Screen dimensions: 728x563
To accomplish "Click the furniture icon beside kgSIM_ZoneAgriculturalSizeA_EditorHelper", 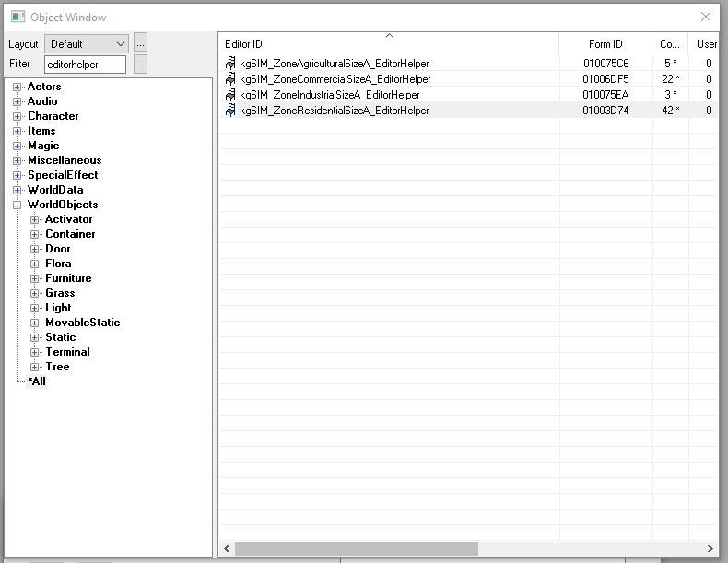I will [x=230, y=63].
